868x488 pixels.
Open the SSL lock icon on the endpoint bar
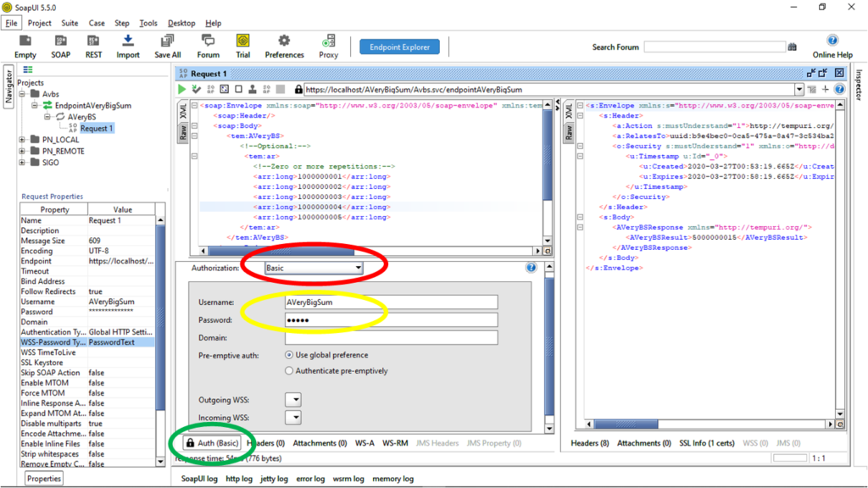coord(298,89)
